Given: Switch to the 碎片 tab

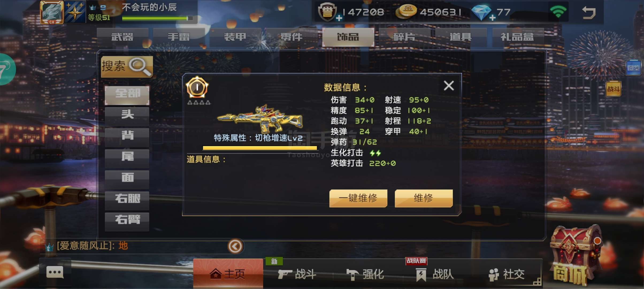Looking at the screenshot, I should (x=404, y=37).
